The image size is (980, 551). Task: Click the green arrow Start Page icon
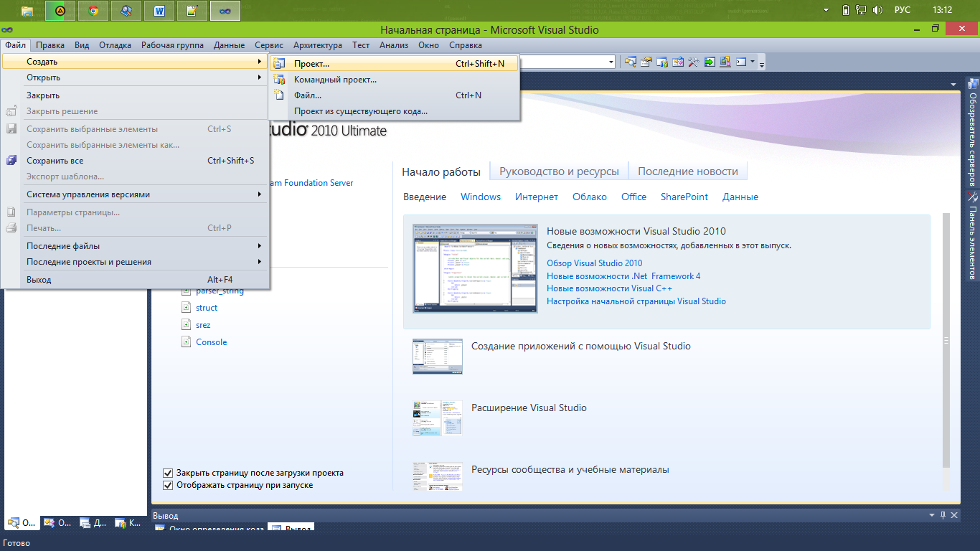pyautogui.click(x=710, y=62)
